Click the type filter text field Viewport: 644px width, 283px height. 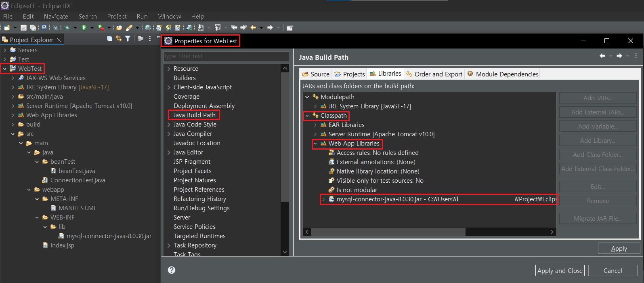coord(226,56)
